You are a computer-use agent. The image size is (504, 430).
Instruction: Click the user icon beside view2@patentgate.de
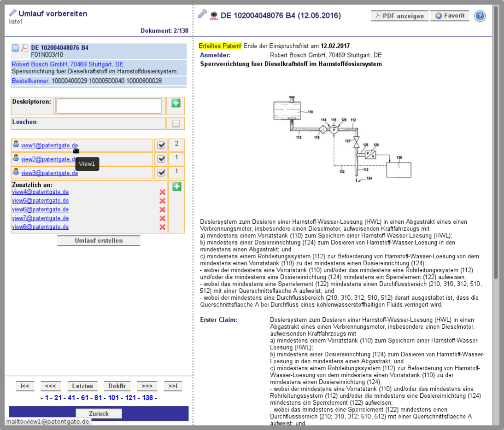16,158
